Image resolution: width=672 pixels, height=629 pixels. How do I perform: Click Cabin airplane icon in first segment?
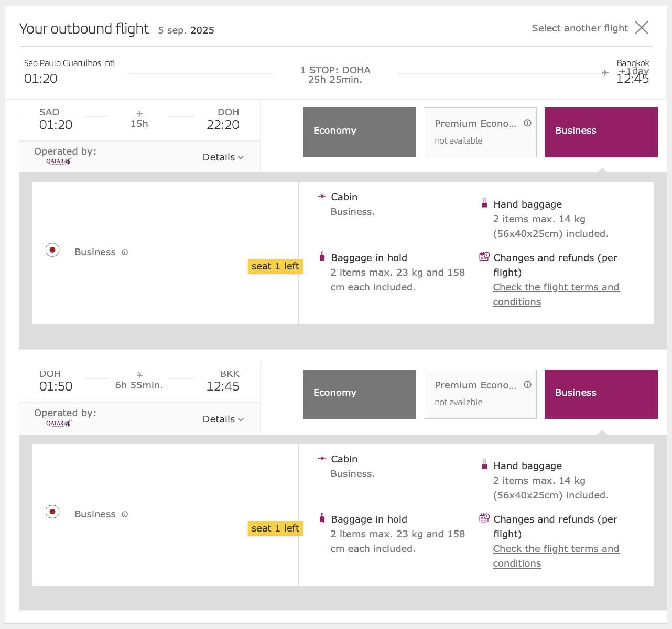pyautogui.click(x=322, y=196)
